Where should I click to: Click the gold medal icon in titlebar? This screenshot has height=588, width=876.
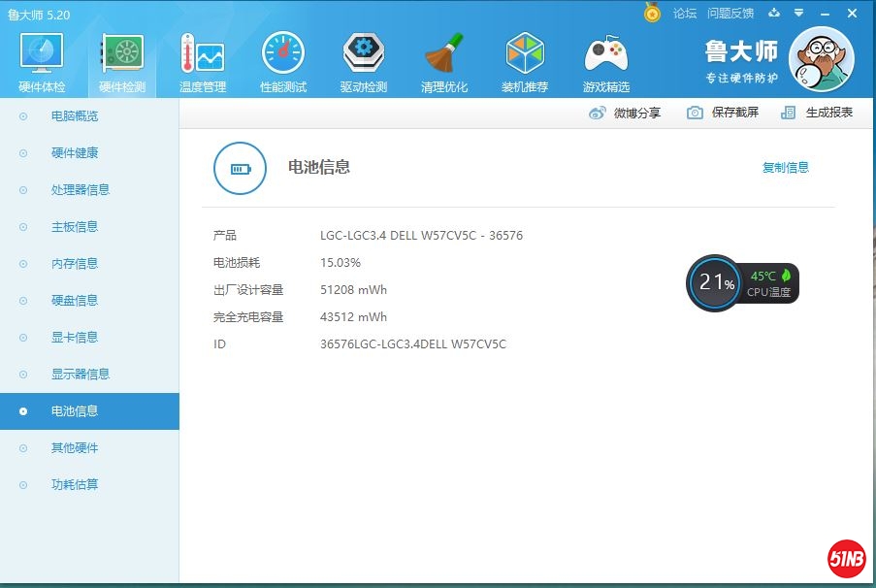point(653,13)
